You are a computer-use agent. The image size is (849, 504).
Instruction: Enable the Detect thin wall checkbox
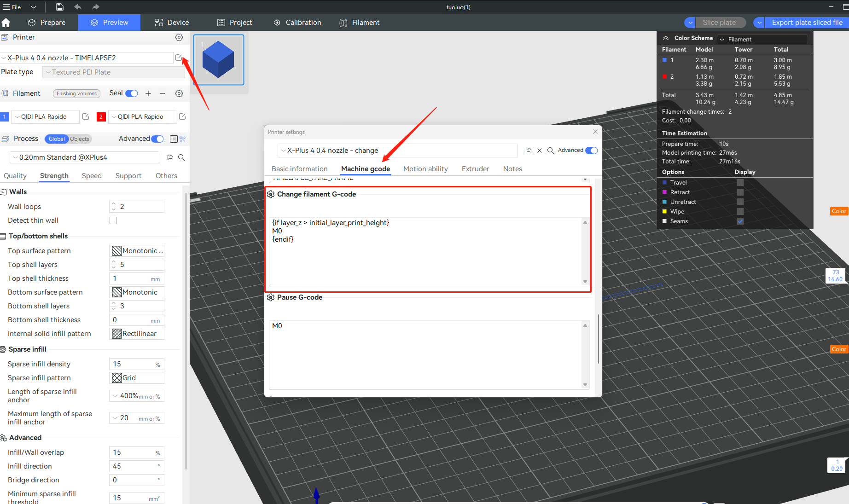(113, 220)
